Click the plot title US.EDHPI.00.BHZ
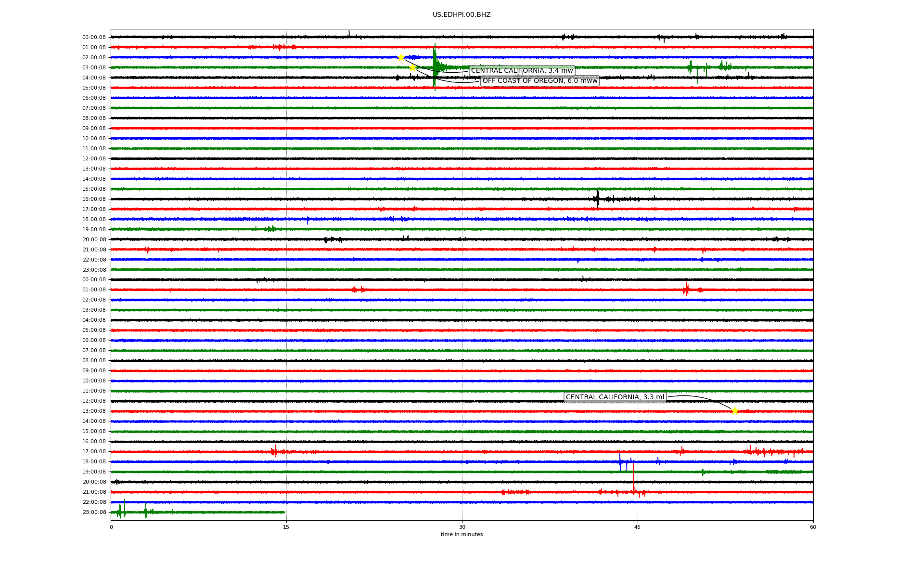Viewport: 924px width, 578px height. [x=462, y=15]
